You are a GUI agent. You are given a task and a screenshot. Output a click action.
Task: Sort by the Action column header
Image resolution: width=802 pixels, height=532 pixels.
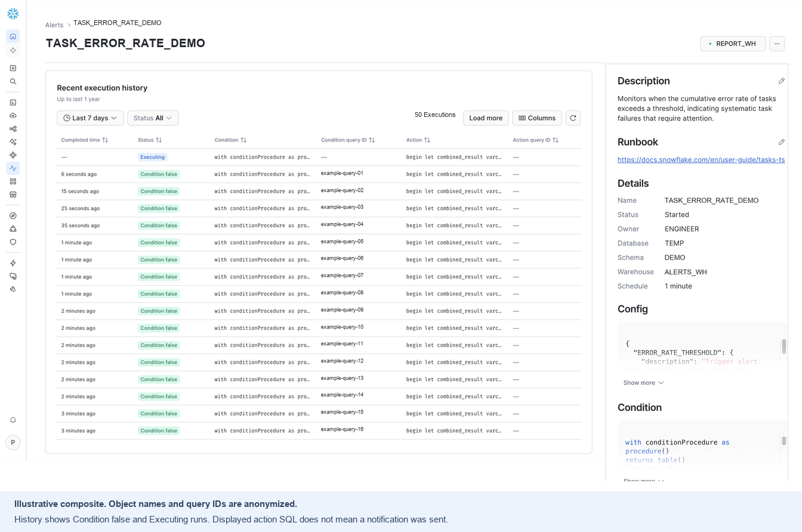tap(418, 140)
